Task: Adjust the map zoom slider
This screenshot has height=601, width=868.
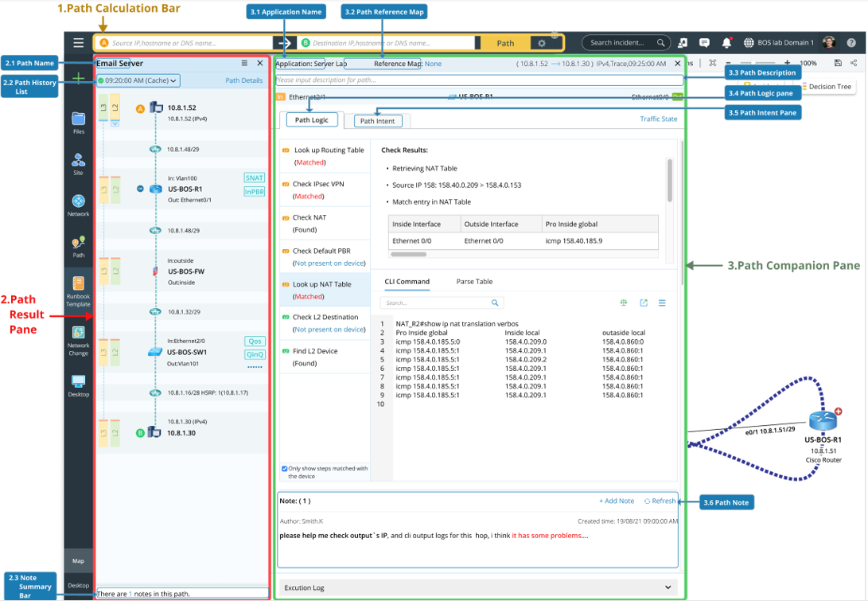Action: [753, 62]
